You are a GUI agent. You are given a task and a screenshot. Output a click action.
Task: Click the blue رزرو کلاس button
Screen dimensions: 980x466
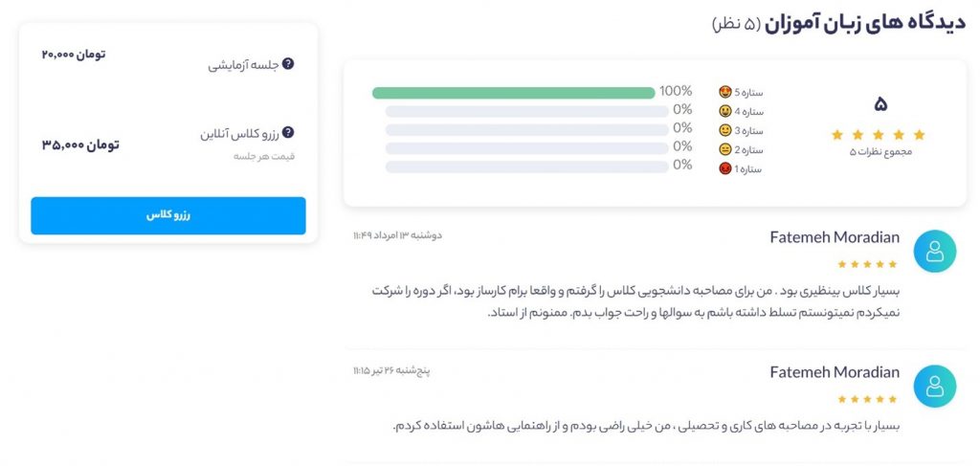pos(168,215)
